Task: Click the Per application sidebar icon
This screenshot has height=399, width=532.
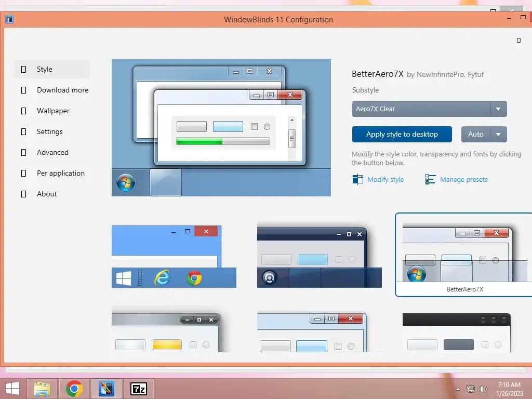Action: point(23,173)
